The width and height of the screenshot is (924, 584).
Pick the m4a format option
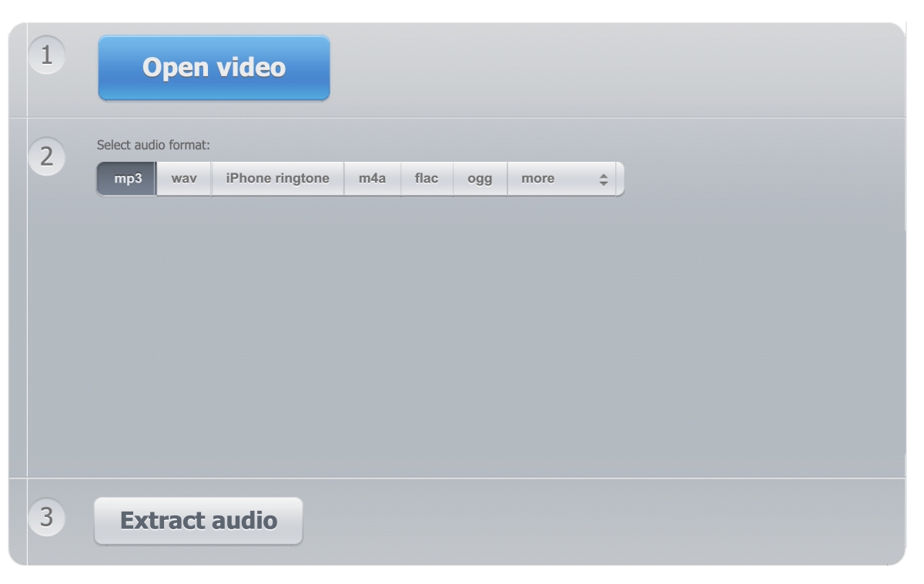[x=373, y=179]
